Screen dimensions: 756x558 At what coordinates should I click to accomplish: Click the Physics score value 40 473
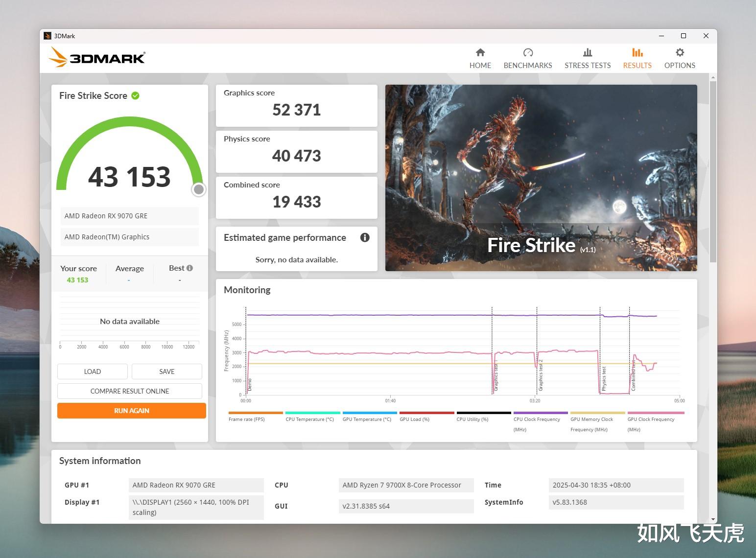coord(297,156)
